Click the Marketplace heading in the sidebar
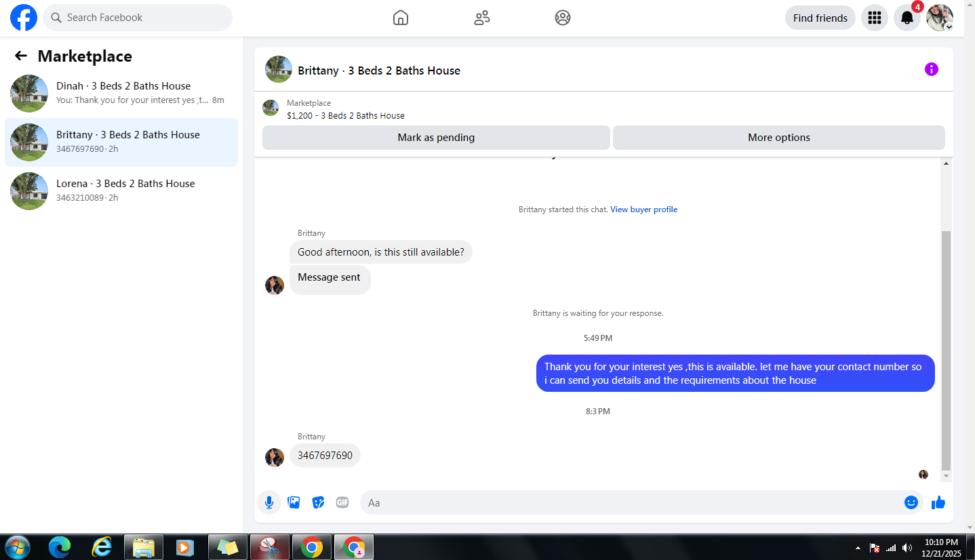Viewport: 975px width, 560px height. pos(85,56)
